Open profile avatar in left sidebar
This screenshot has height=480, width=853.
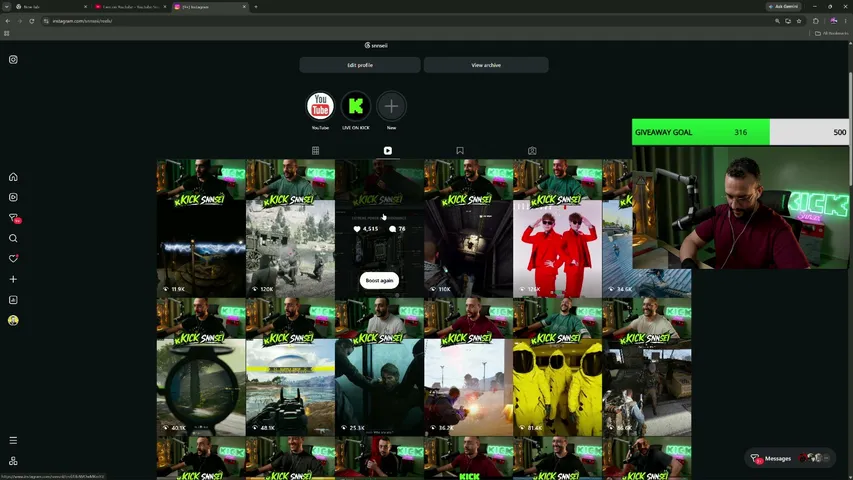(13, 321)
